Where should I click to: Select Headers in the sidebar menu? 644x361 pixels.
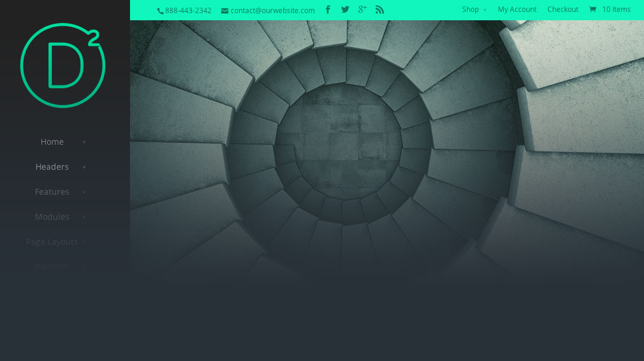(52, 167)
